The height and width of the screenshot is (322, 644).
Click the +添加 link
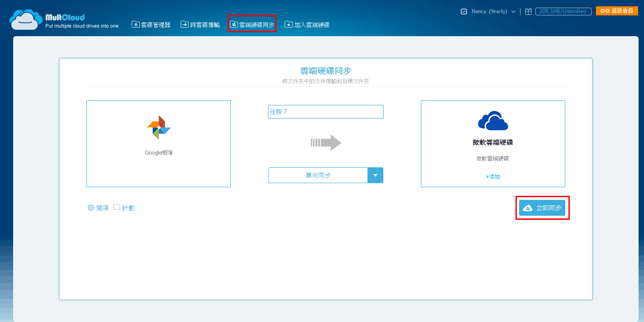point(493,177)
